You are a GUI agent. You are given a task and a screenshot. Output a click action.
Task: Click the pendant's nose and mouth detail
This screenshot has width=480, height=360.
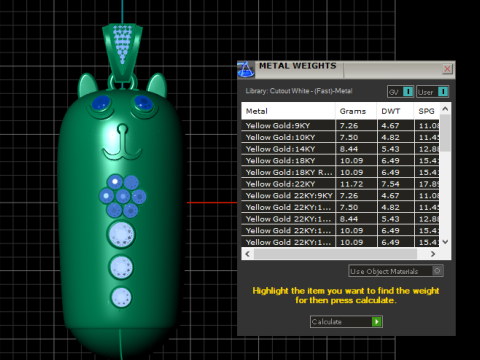coord(122,142)
